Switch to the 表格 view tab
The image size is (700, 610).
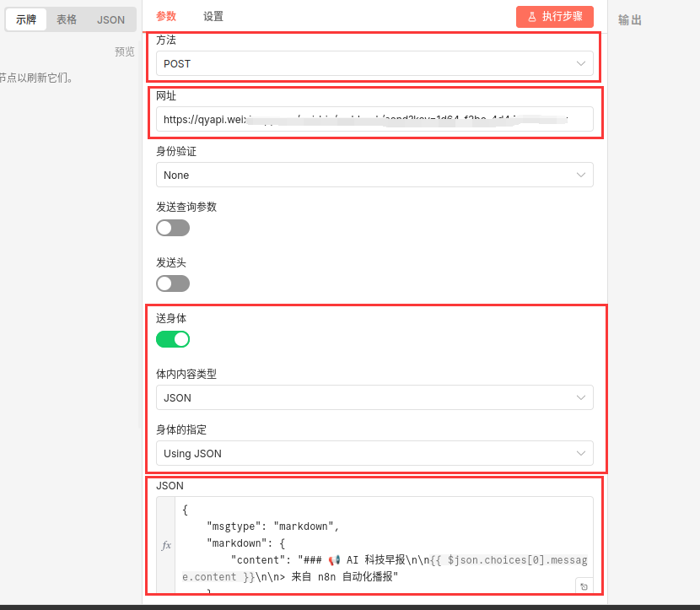[x=67, y=19]
